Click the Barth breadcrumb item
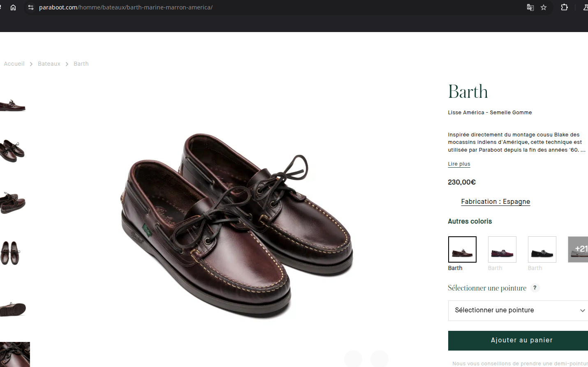This screenshot has height=367, width=588. tap(81, 64)
